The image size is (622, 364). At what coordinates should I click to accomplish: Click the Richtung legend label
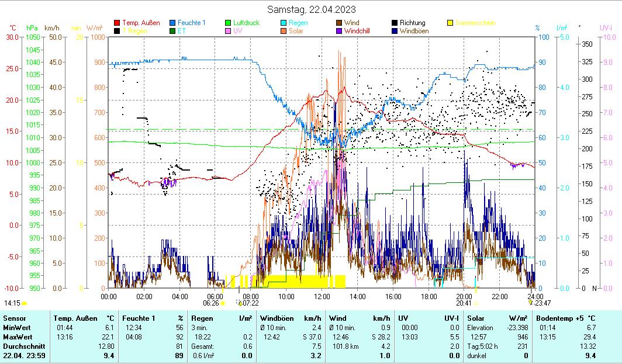[x=412, y=23]
